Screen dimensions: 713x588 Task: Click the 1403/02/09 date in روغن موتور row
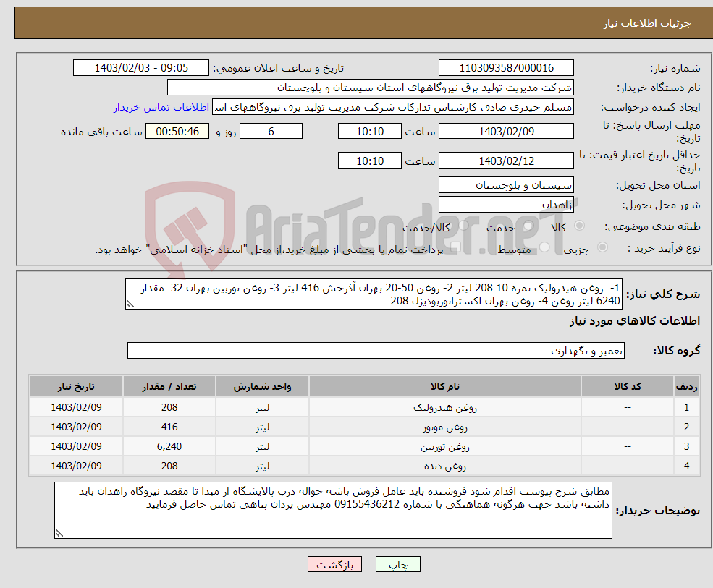77,427
